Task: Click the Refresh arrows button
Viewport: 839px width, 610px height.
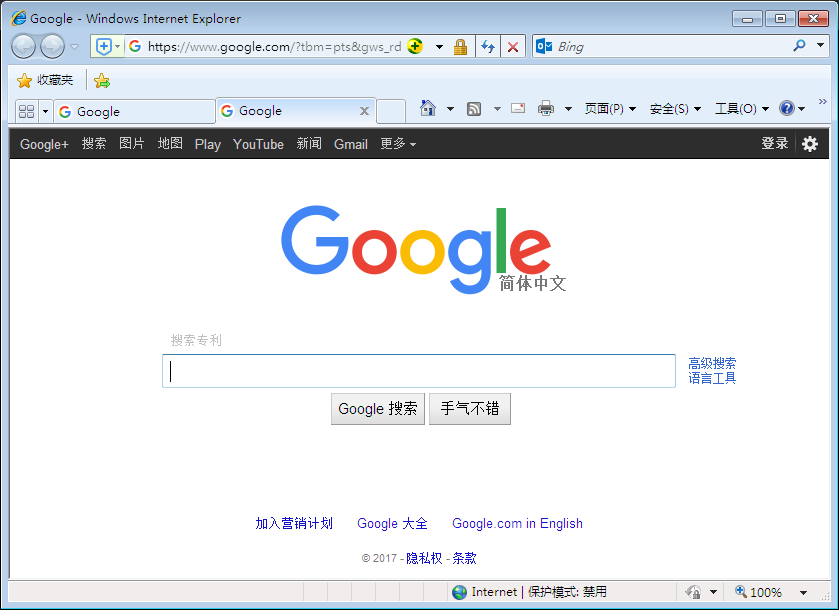Action: 487,47
